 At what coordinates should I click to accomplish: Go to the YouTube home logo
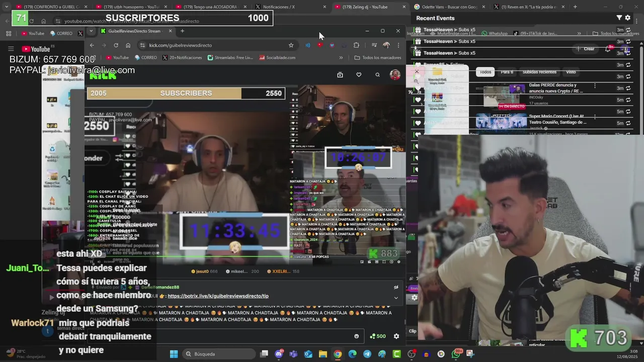pos(36,49)
